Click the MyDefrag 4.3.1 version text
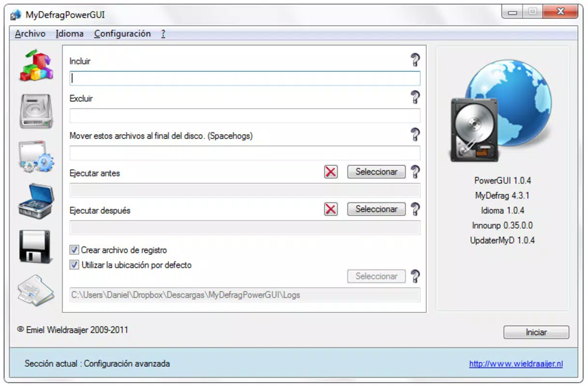Viewport: 588px width, 386px height. point(503,195)
